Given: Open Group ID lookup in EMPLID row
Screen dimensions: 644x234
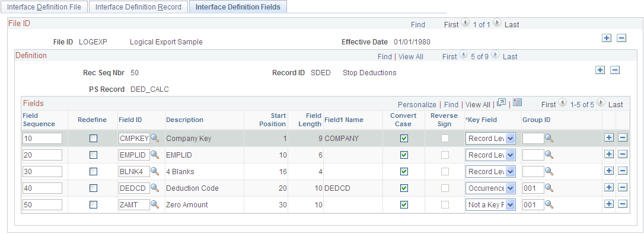Looking at the screenshot, I should pos(549,155).
